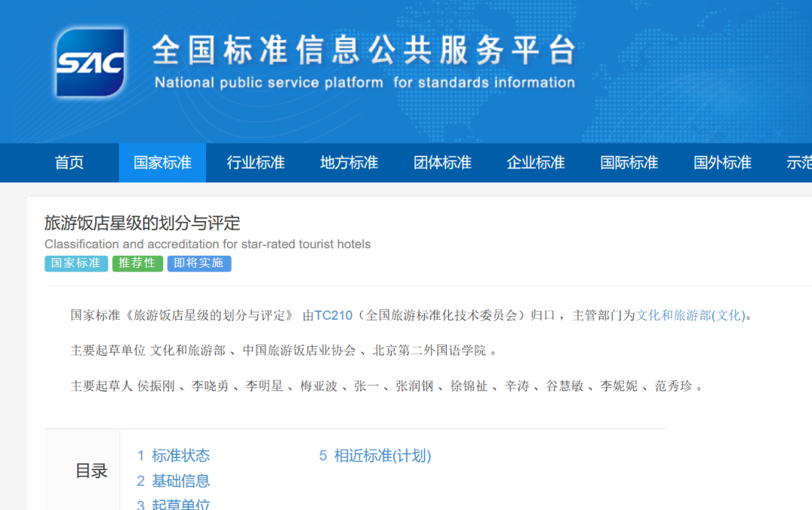The height and width of the screenshot is (510, 812).
Task: Click the SAC logo icon
Action: (x=89, y=62)
